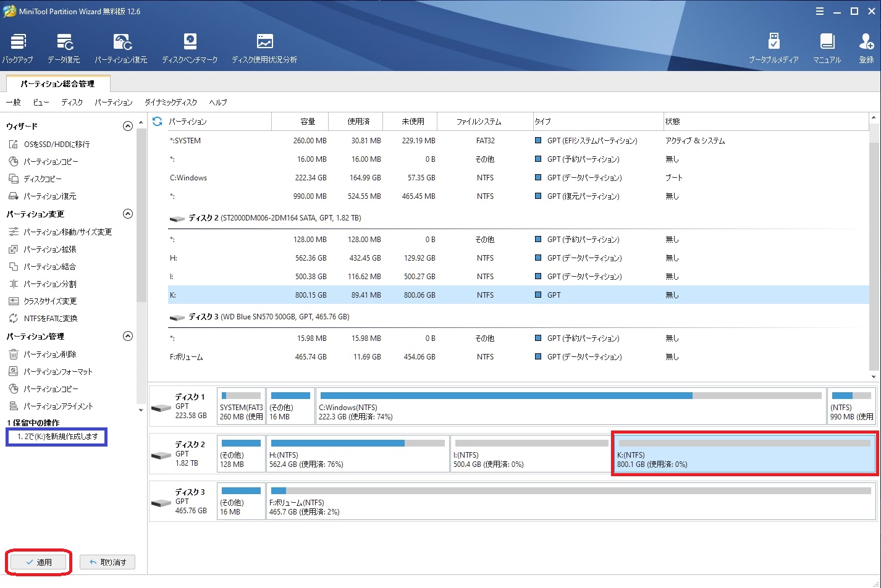Open ディスク使用状況分析 space analyzer

[264, 49]
